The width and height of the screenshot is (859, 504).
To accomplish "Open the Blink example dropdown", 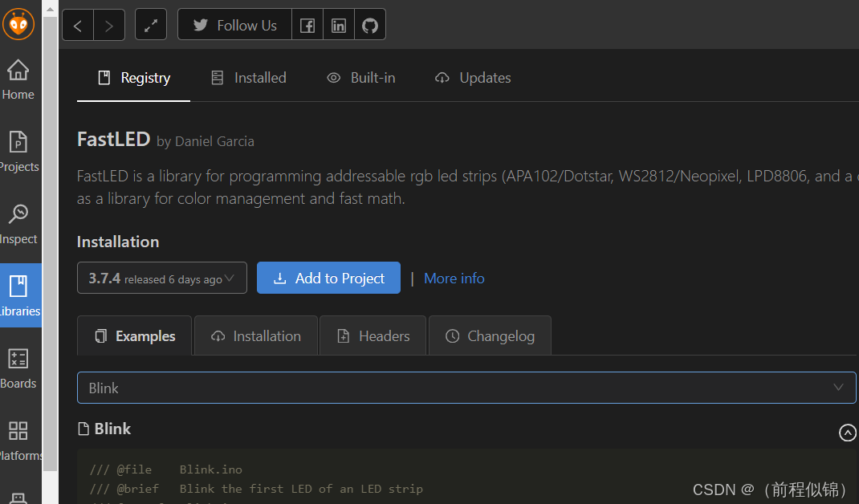I will (x=466, y=388).
